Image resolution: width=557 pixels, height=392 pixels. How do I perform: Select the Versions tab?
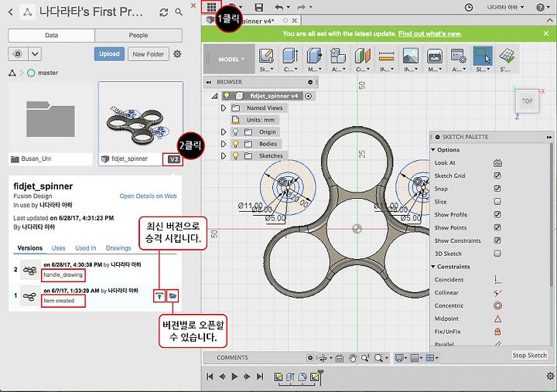coord(30,248)
